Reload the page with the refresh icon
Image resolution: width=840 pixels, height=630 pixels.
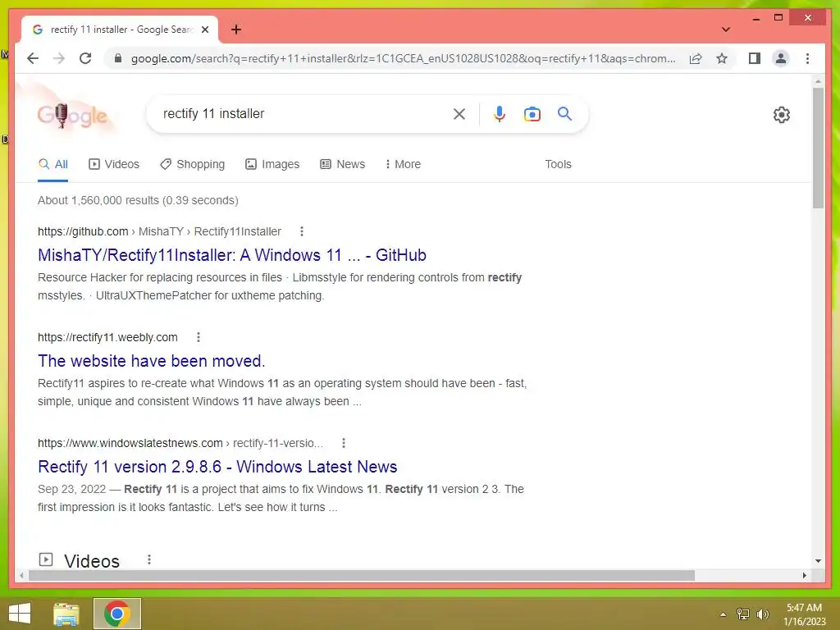point(85,58)
